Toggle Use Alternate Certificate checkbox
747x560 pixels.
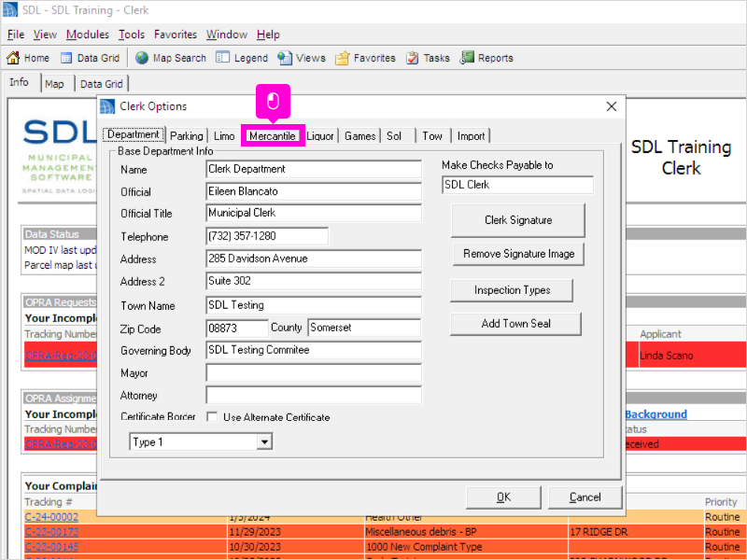(x=212, y=417)
